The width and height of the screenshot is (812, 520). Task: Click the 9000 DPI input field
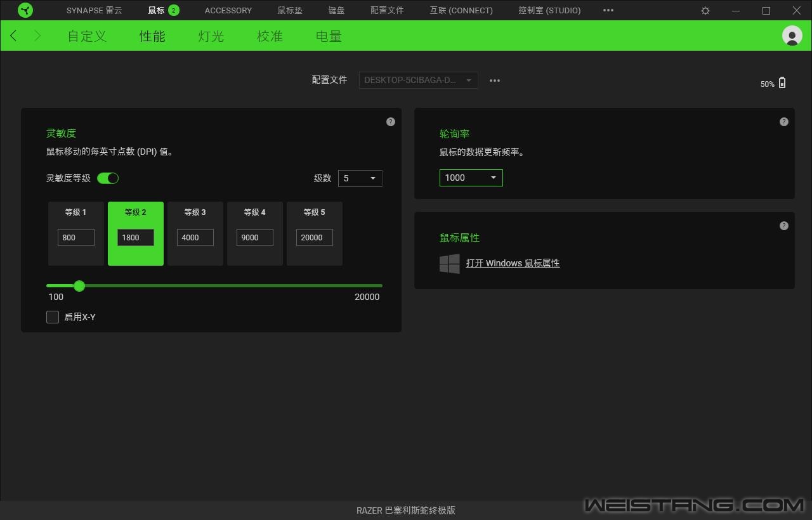[255, 237]
